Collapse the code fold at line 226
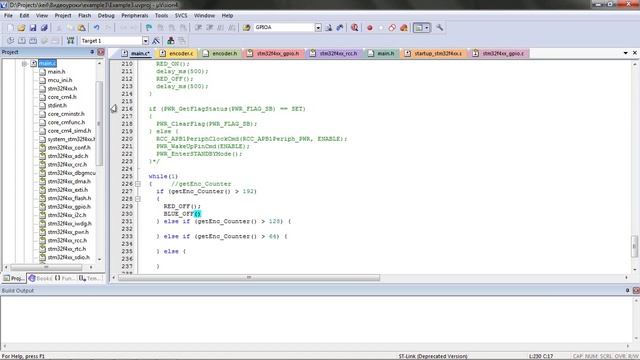The height and width of the screenshot is (360, 640). [x=138, y=184]
